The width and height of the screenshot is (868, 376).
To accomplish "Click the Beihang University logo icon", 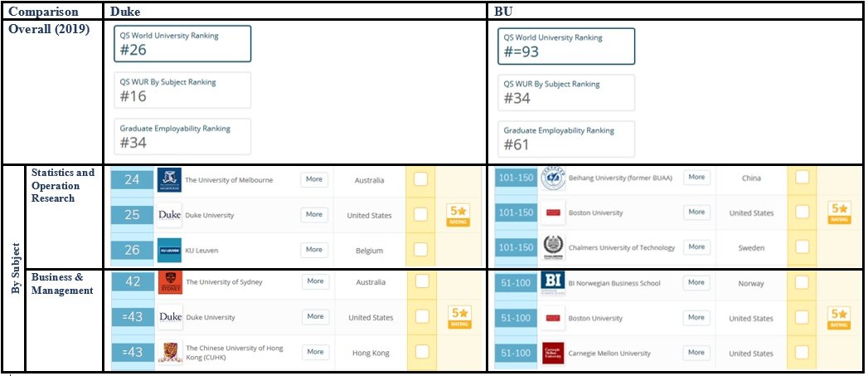I will pyautogui.click(x=552, y=178).
